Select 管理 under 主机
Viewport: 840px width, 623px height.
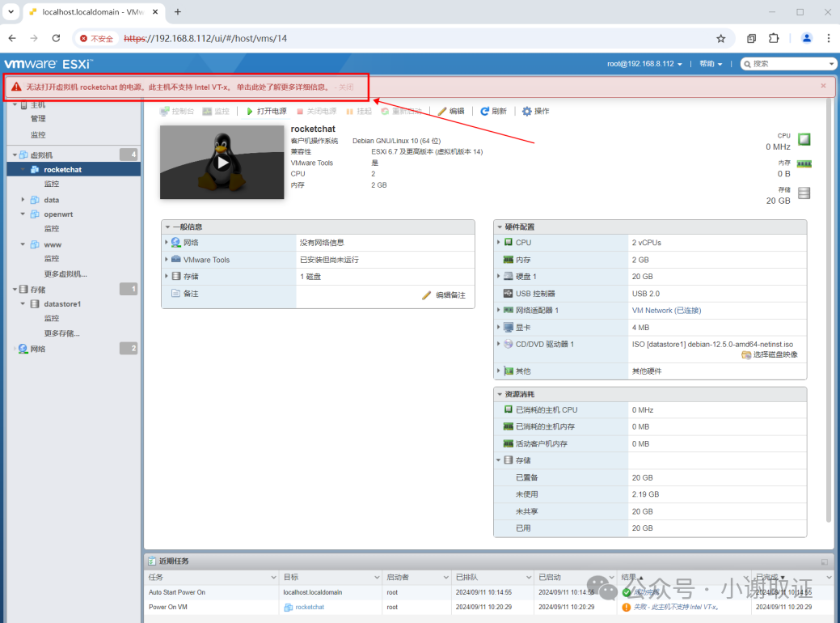pos(38,119)
